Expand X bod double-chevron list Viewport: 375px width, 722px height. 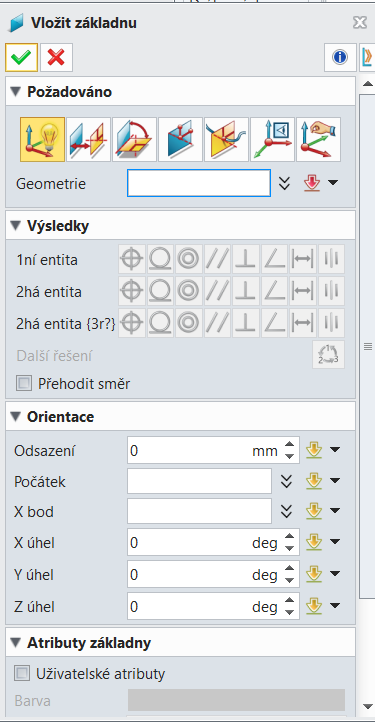pos(287,511)
